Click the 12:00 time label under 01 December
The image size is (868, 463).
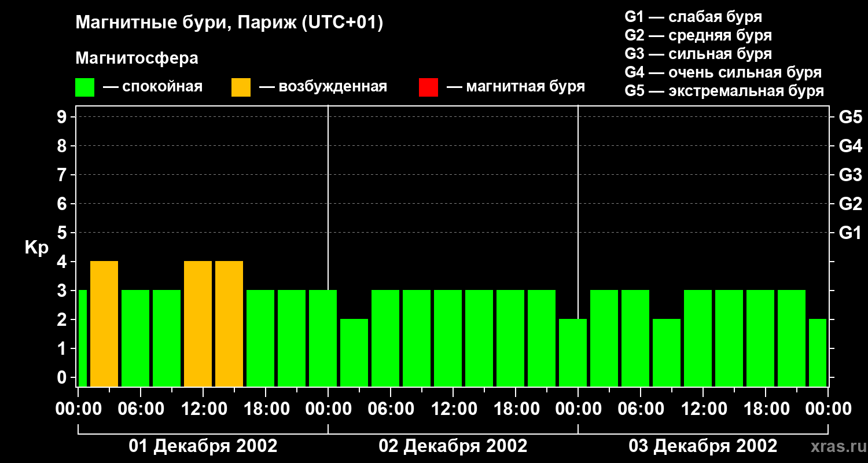pyautogui.click(x=203, y=409)
